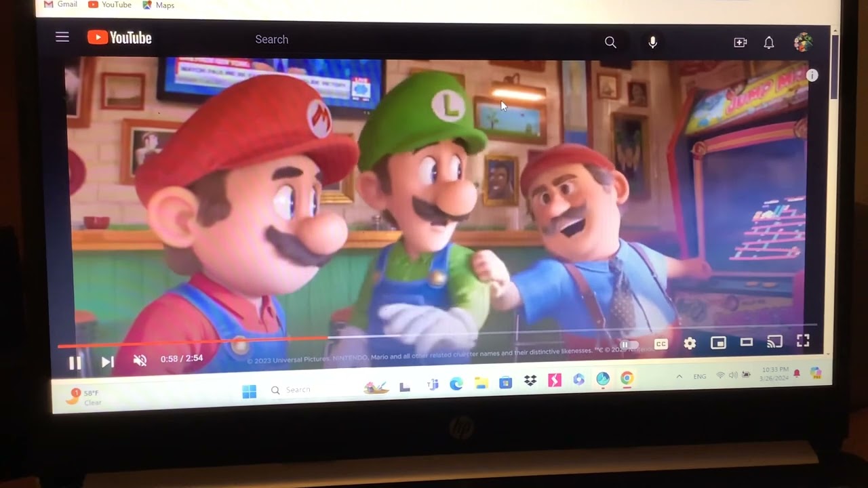The width and height of the screenshot is (868, 488).
Task: Open YouTube notifications bell
Action: (769, 43)
